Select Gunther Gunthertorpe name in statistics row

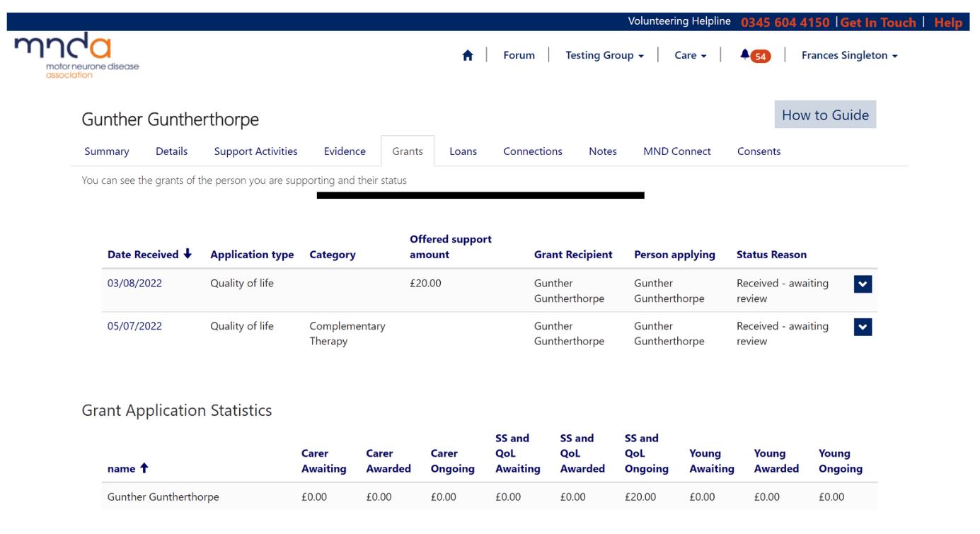coord(163,497)
